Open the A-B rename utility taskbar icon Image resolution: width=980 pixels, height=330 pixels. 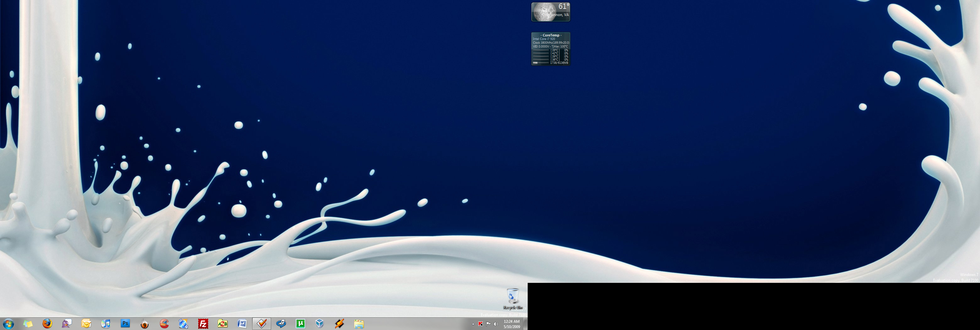[x=223, y=324]
